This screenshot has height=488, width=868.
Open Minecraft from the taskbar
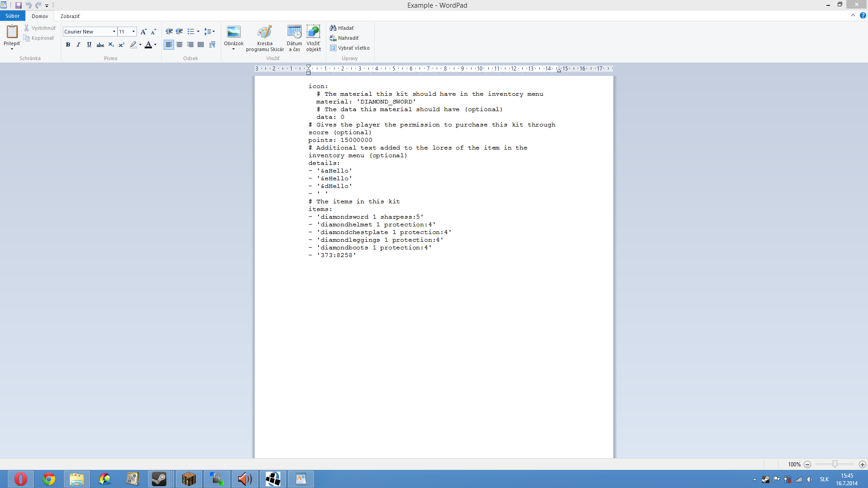coord(189,479)
